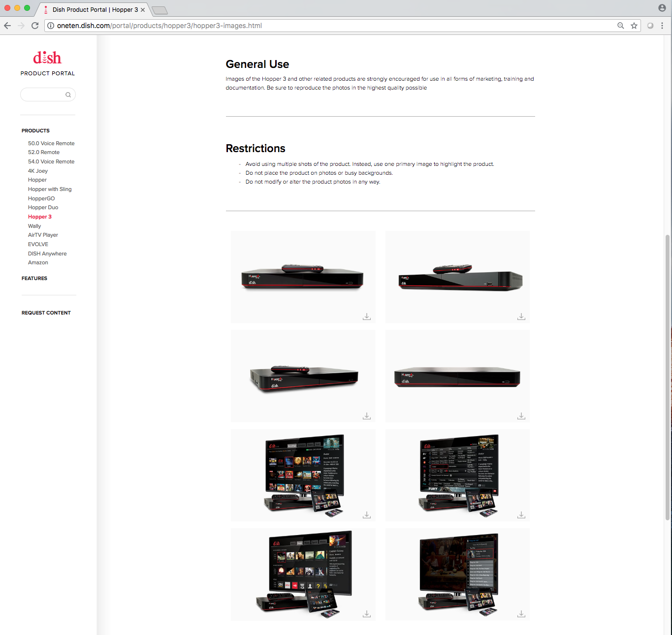
Task: Click the General Use heading
Action: (x=257, y=64)
